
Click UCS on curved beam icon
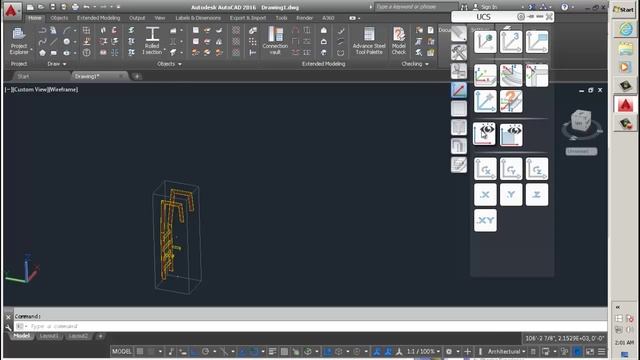pyautogui.click(x=511, y=76)
